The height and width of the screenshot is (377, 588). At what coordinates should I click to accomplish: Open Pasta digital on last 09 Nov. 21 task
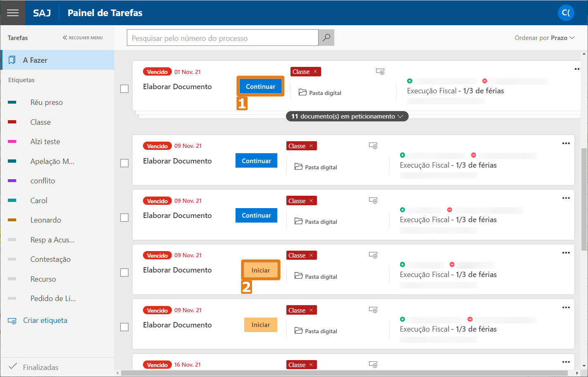[316, 331]
